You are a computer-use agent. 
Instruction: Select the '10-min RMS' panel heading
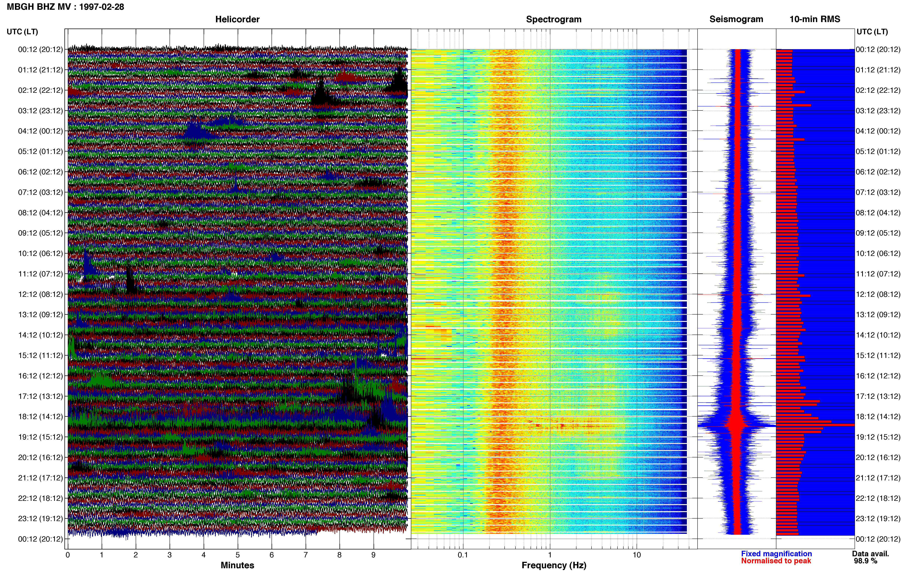(x=815, y=19)
